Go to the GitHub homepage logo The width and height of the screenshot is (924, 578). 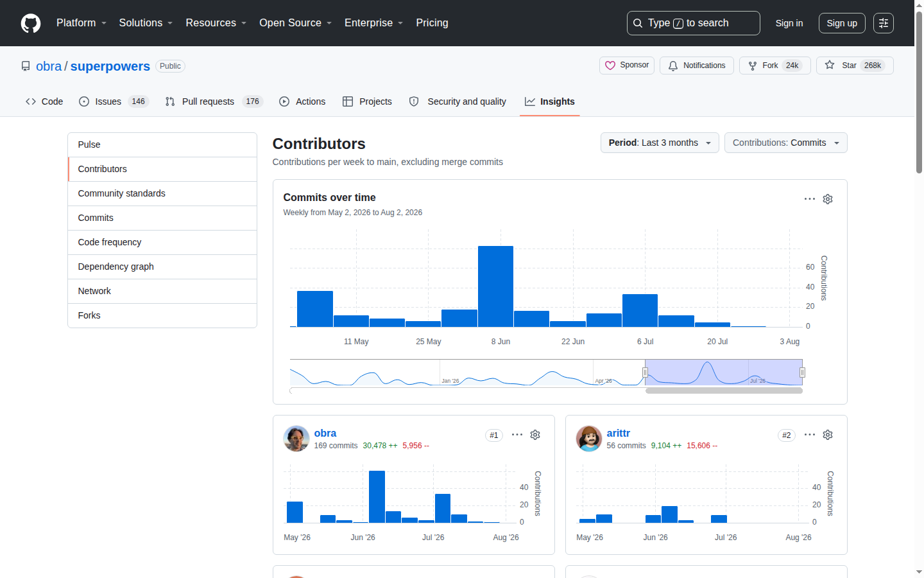click(31, 23)
